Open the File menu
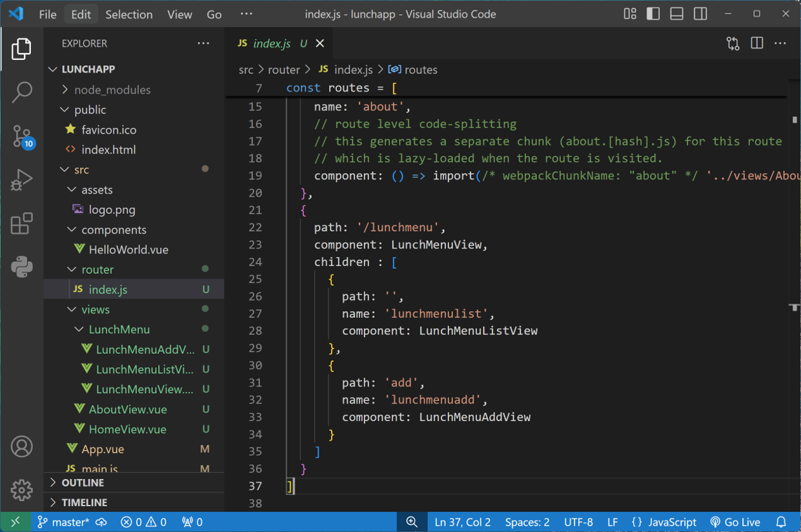The image size is (801, 532). pos(48,14)
